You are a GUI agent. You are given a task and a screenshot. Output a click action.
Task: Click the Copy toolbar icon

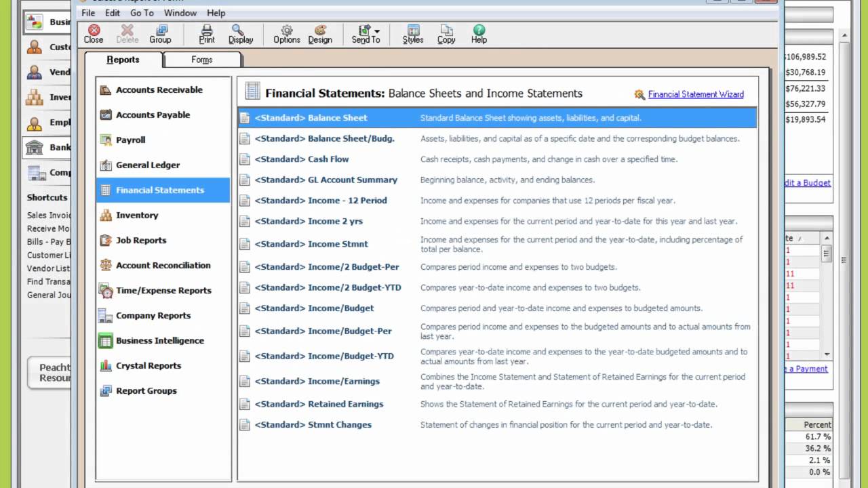pyautogui.click(x=446, y=34)
